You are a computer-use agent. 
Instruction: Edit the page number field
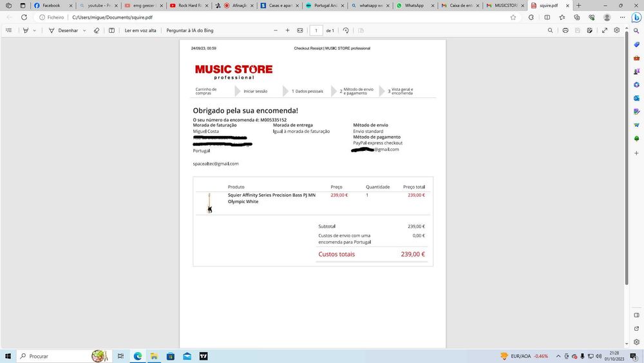pos(316,30)
